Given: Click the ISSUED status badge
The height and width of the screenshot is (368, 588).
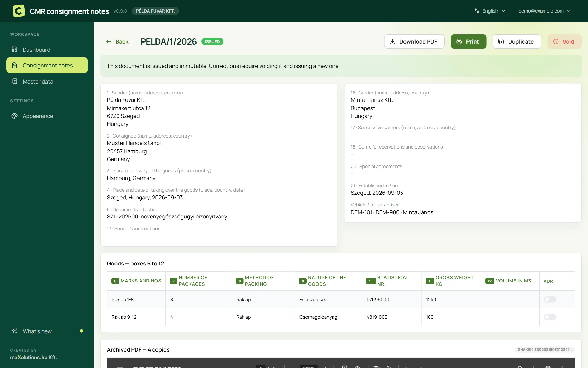Looking at the screenshot, I should (212, 41).
